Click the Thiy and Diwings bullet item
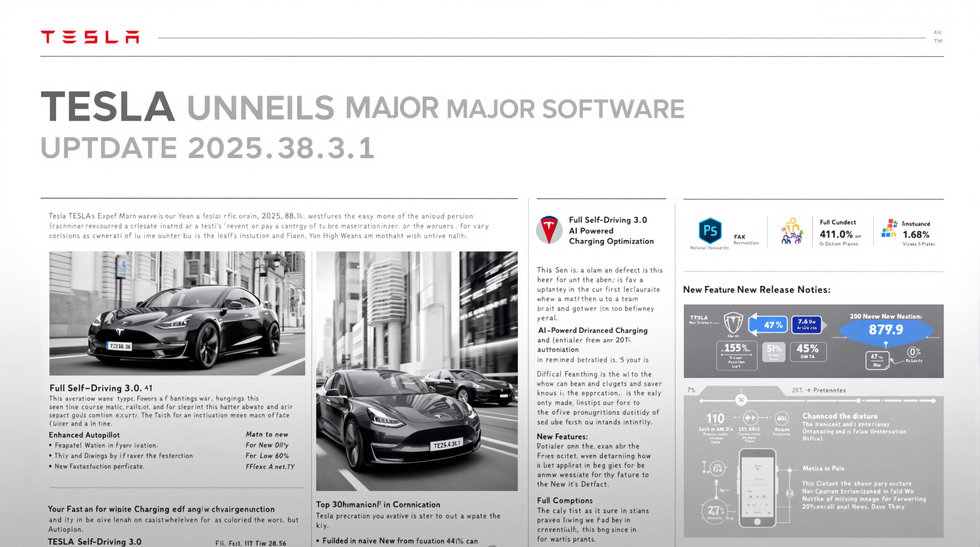The height and width of the screenshot is (547, 980). click(121, 456)
